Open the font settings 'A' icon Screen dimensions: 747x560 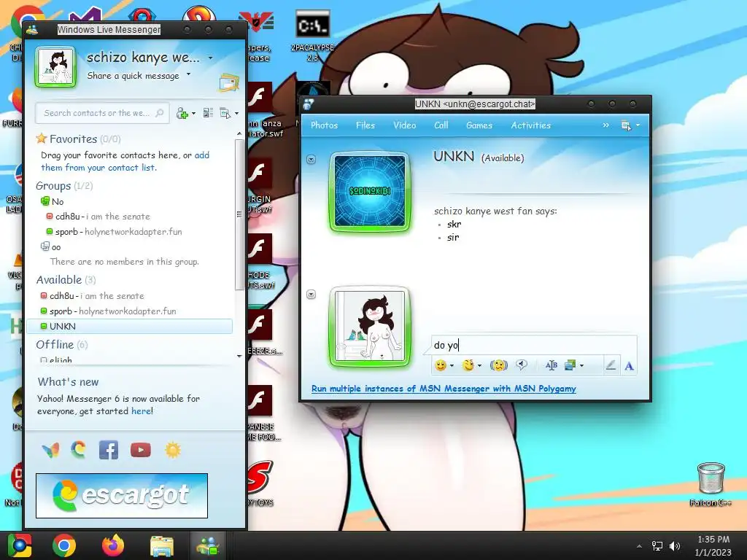[629, 366]
